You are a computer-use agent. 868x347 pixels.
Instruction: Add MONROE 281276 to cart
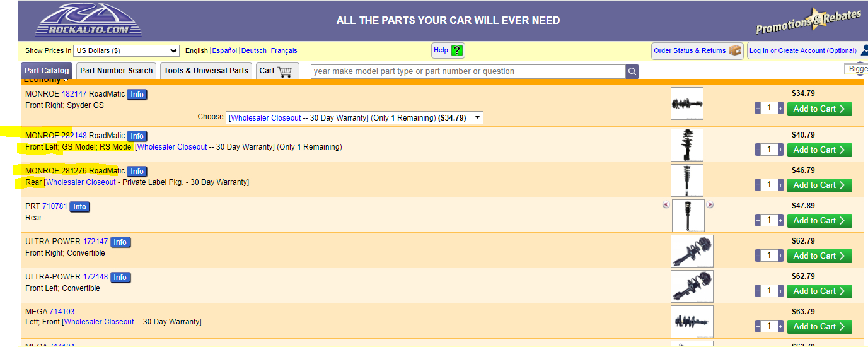(x=819, y=185)
